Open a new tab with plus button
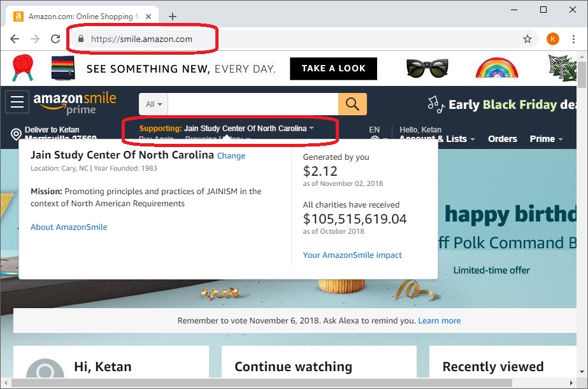The width and height of the screenshot is (588, 389). [x=173, y=17]
